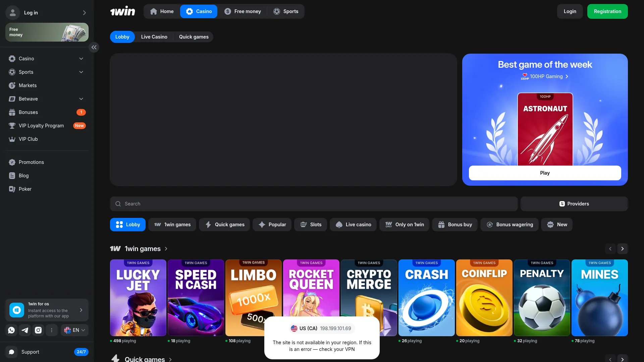This screenshot has width=644, height=362.
Task: Filter by Popular category
Action: click(x=272, y=225)
